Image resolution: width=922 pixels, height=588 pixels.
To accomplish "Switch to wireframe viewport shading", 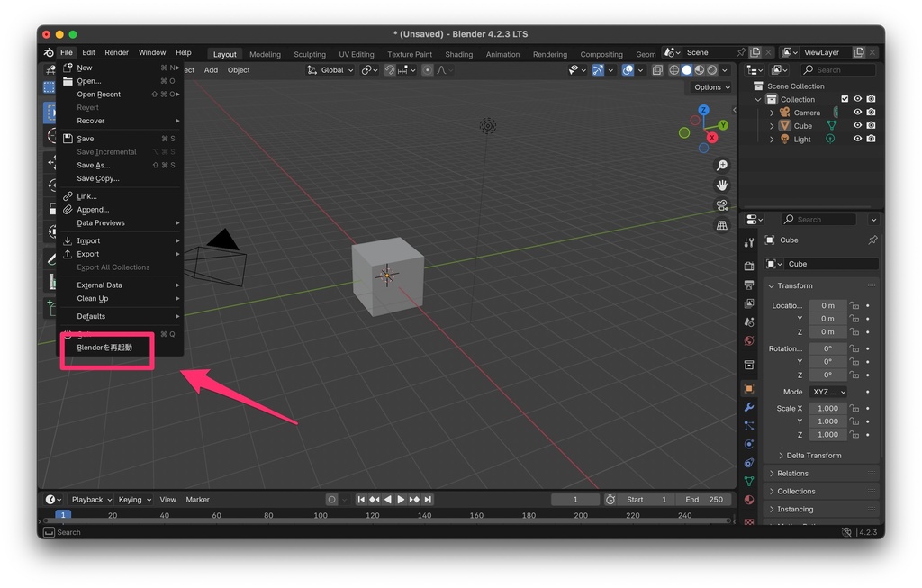I will pos(673,70).
